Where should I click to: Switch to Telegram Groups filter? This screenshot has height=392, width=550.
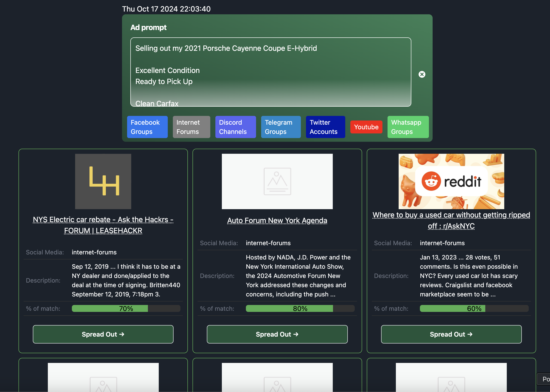pos(281,127)
